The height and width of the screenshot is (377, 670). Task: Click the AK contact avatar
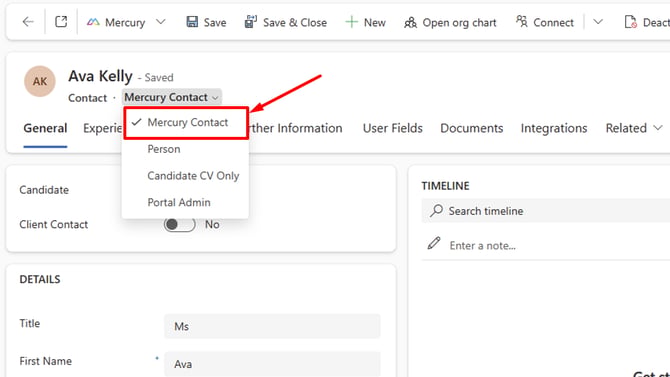(40, 81)
